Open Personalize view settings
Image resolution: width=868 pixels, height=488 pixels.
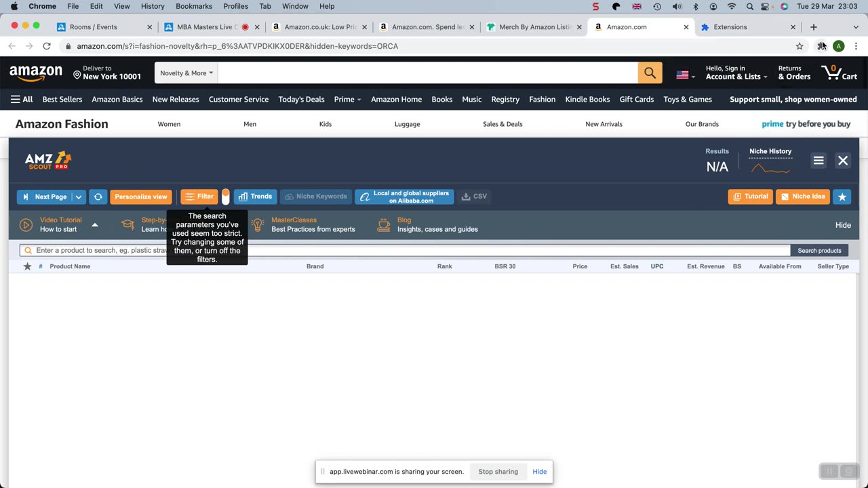point(141,197)
